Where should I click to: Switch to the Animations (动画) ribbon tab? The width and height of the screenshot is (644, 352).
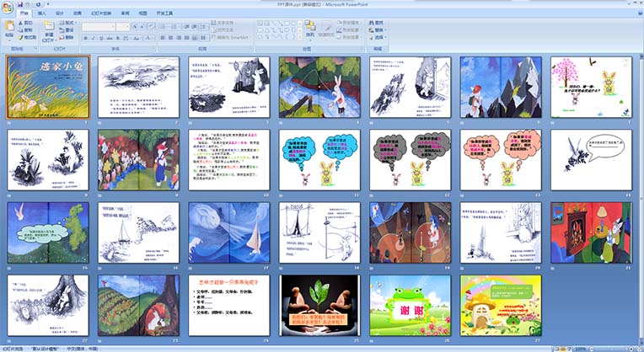tap(78, 13)
